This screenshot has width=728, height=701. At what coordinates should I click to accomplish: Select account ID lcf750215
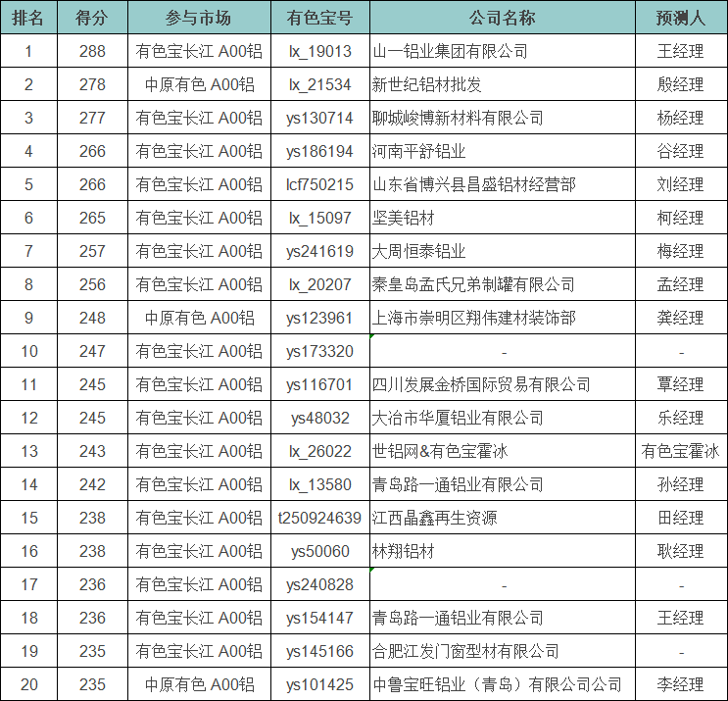point(319,184)
